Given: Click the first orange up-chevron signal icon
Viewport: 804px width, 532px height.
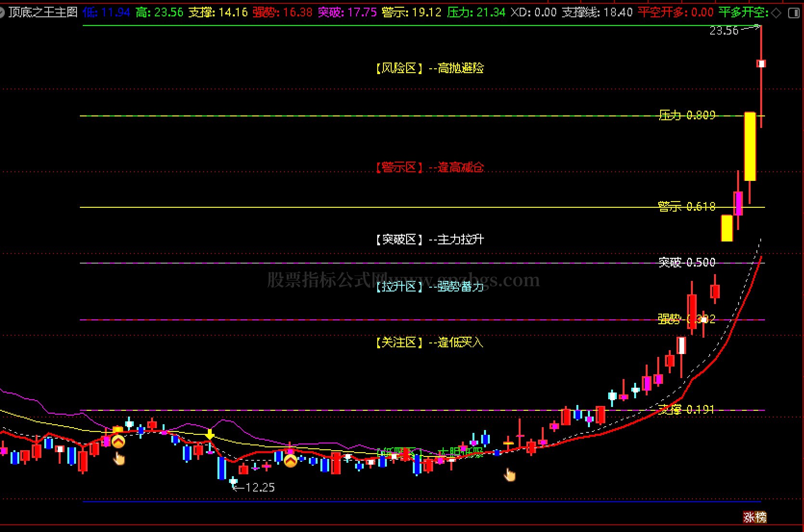Looking at the screenshot, I should click(x=118, y=441).
